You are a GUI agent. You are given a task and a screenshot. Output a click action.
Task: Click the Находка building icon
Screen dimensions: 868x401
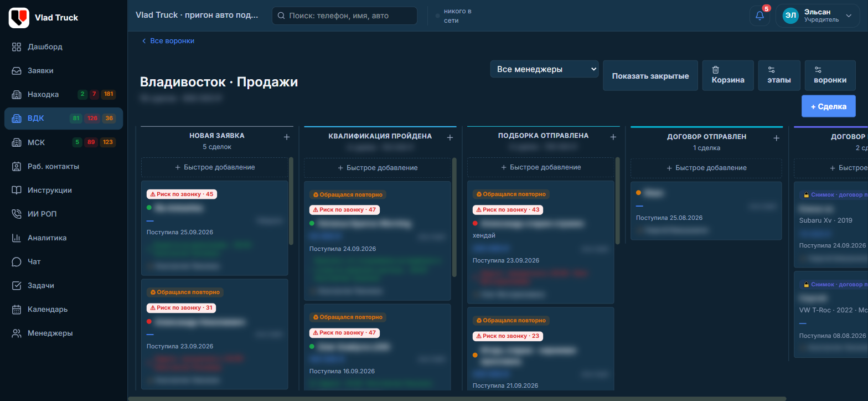pos(17,95)
